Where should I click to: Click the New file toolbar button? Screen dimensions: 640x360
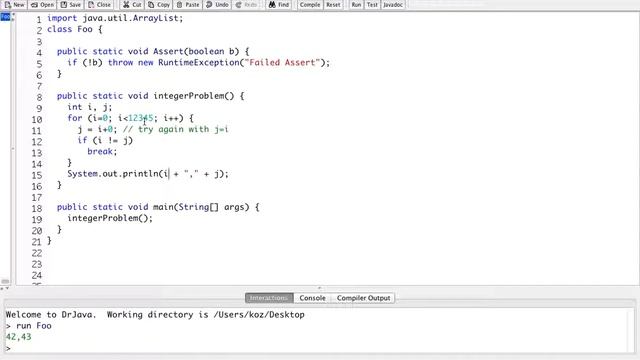point(14,4)
